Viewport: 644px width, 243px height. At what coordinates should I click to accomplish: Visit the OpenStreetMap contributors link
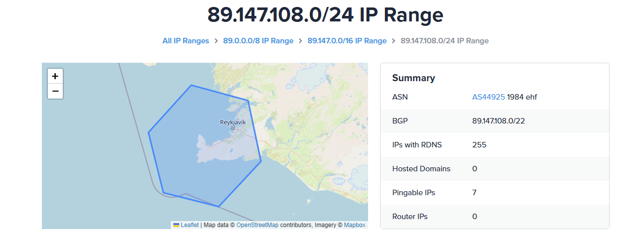tap(257, 225)
